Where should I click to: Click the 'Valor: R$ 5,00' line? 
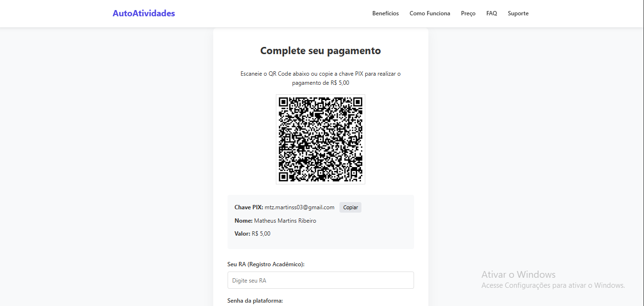pos(252,234)
